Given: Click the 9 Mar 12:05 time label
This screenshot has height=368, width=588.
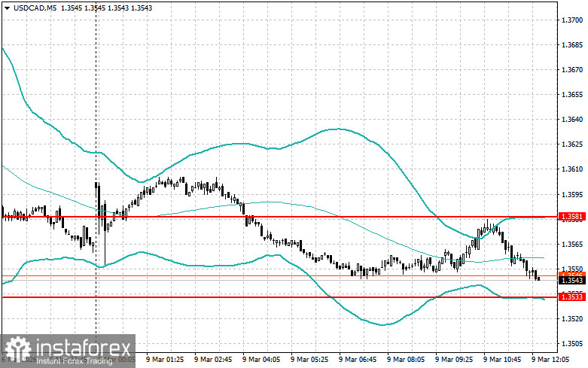Looking at the screenshot, I should 550,360.
